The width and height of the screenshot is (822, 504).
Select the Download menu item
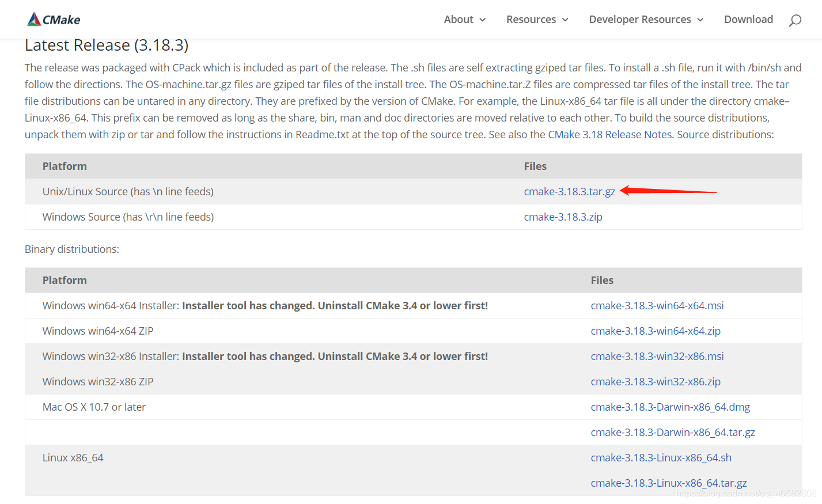pos(748,19)
